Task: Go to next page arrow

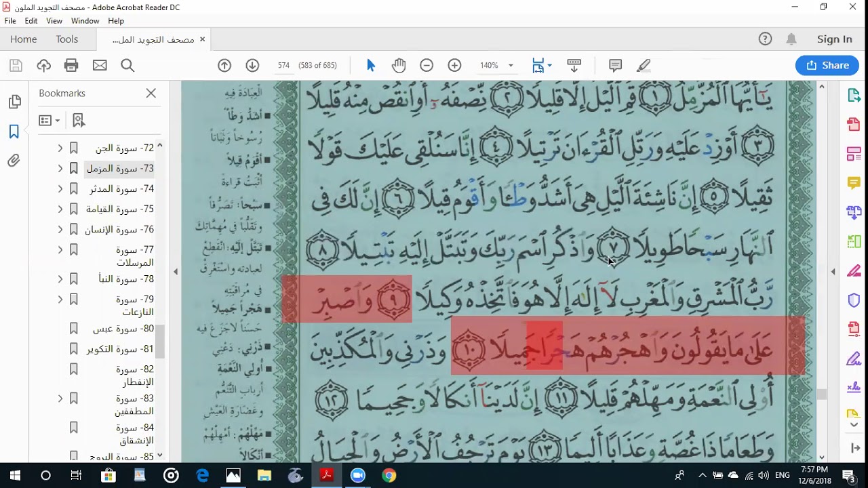Action: [x=252, y=66]
